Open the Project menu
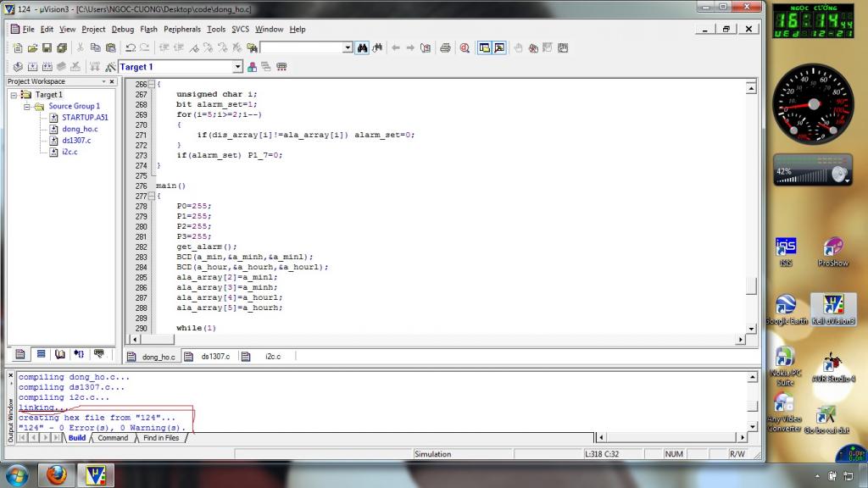 (x=93, y=30)
